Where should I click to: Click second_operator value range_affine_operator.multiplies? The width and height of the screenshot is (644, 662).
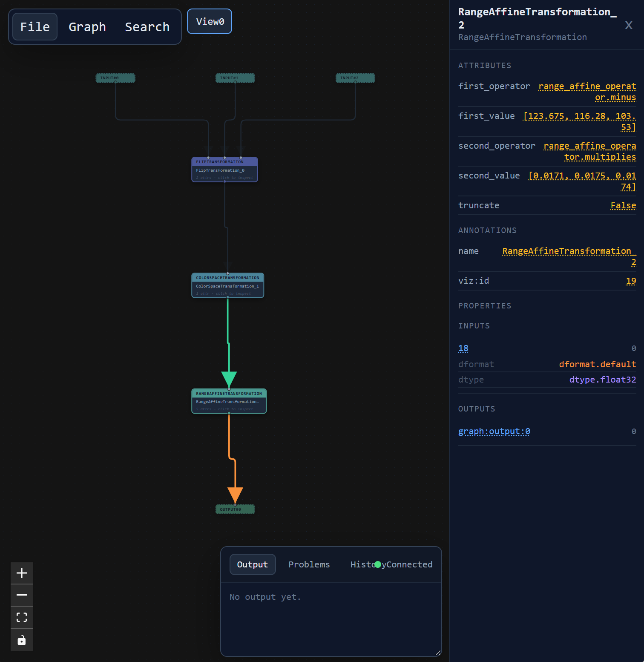(x=590, y=151)
